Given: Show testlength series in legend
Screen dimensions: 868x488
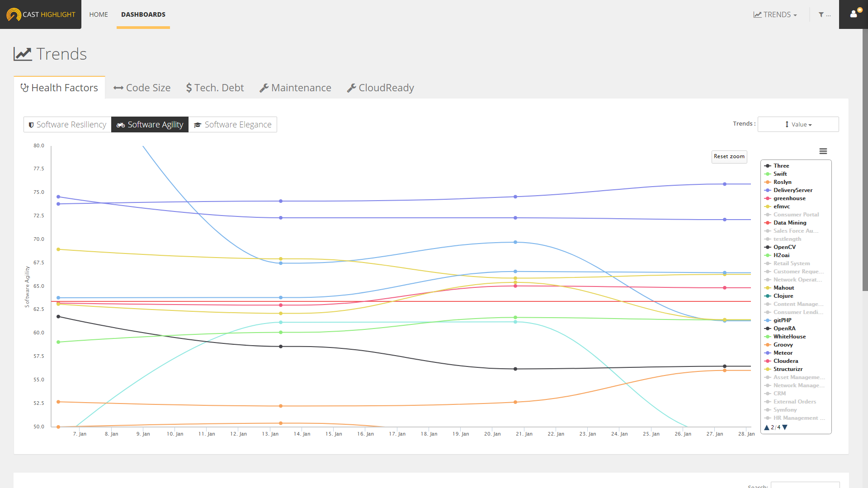Looking at the screenshot, I should (x=783, y=239).
